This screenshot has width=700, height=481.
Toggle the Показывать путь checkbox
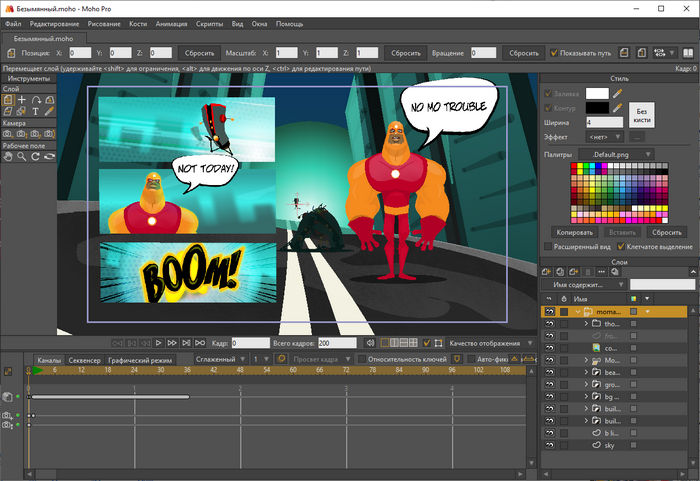coord(552,51)
